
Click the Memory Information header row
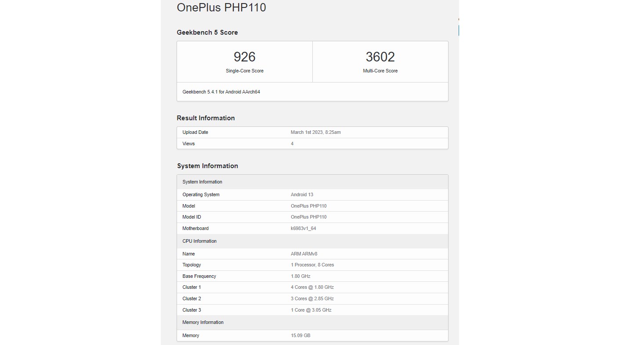pyautogui.click(x=312, y=322)
